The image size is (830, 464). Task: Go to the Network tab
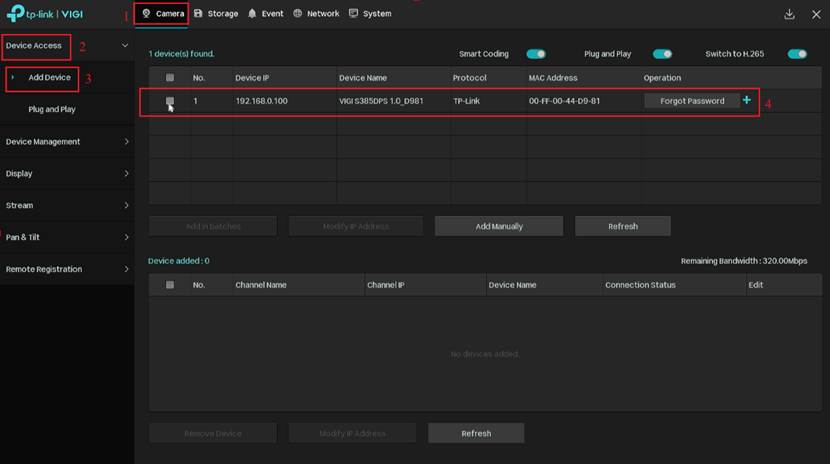tap(316, 14)
